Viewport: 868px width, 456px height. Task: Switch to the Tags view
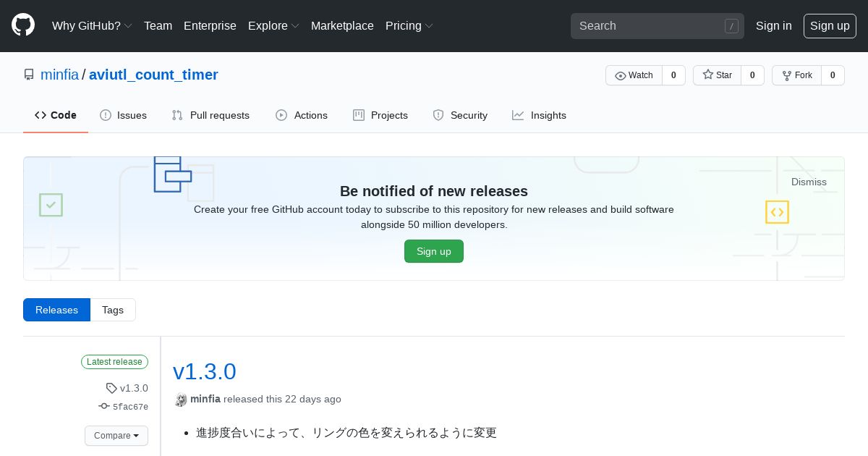113,310
